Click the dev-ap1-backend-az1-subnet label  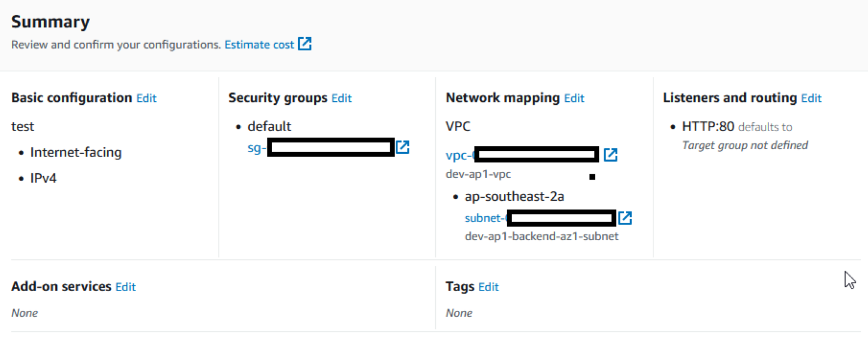click(541, 236)
